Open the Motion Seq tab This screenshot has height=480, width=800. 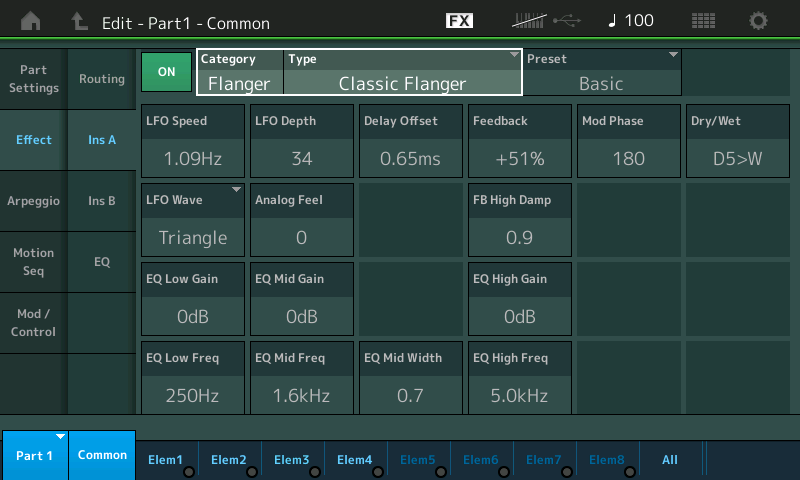point(34,262)
